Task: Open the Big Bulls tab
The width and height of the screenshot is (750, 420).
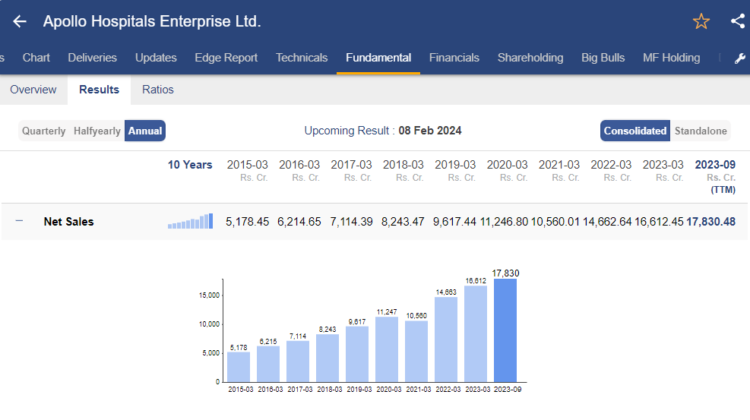Action: point(603,58)
